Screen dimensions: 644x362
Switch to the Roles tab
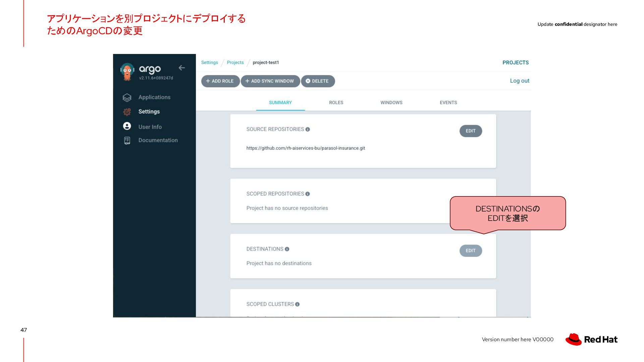click(x=336, y=103)
